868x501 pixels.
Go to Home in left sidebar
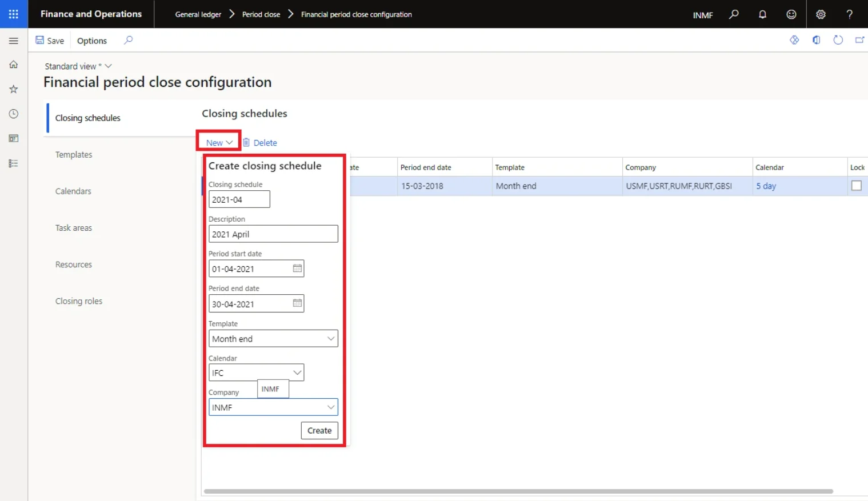click(x=14, y=65)
